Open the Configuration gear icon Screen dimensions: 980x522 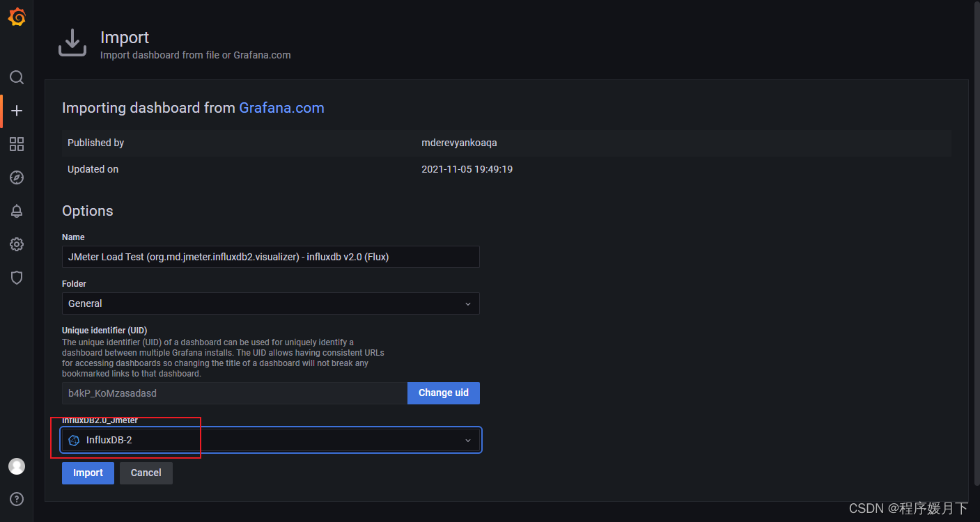[17, 244]
